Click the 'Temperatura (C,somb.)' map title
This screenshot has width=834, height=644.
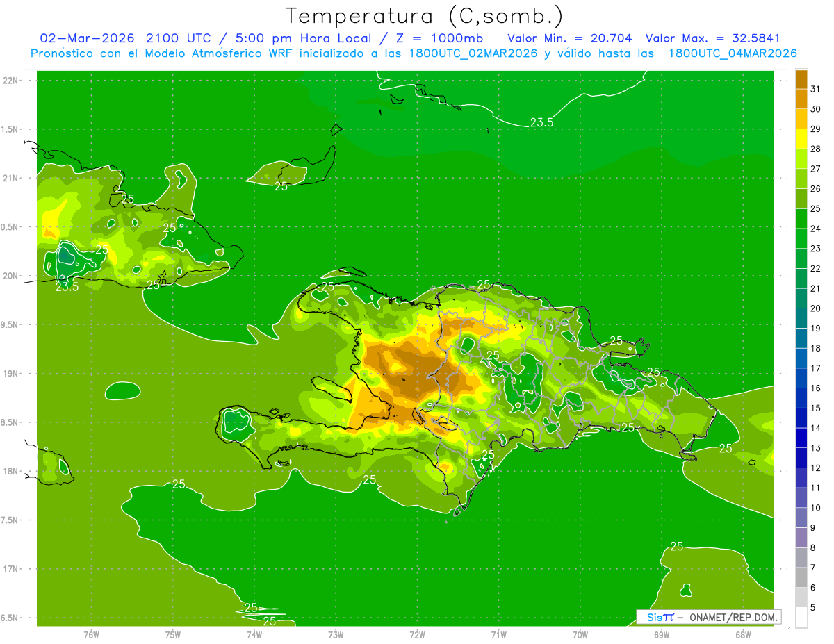(x=424, y=16)
